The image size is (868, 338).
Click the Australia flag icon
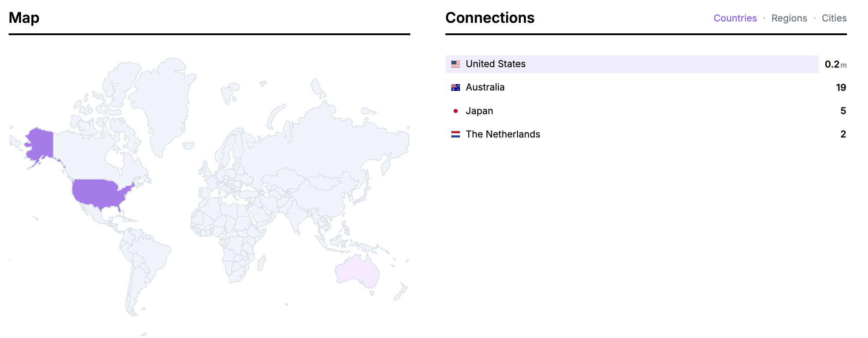tap(455, 87)
